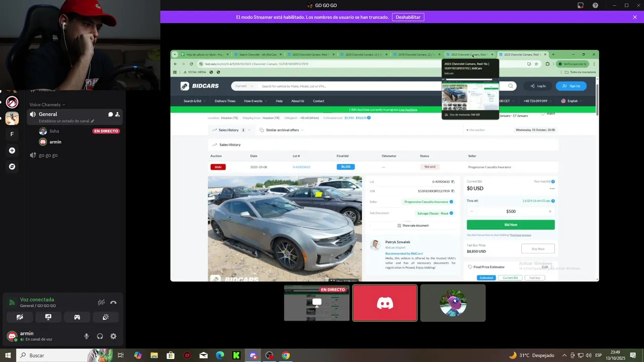
Task: Click Log In on BidCars page
Action: tap(538, 86)
